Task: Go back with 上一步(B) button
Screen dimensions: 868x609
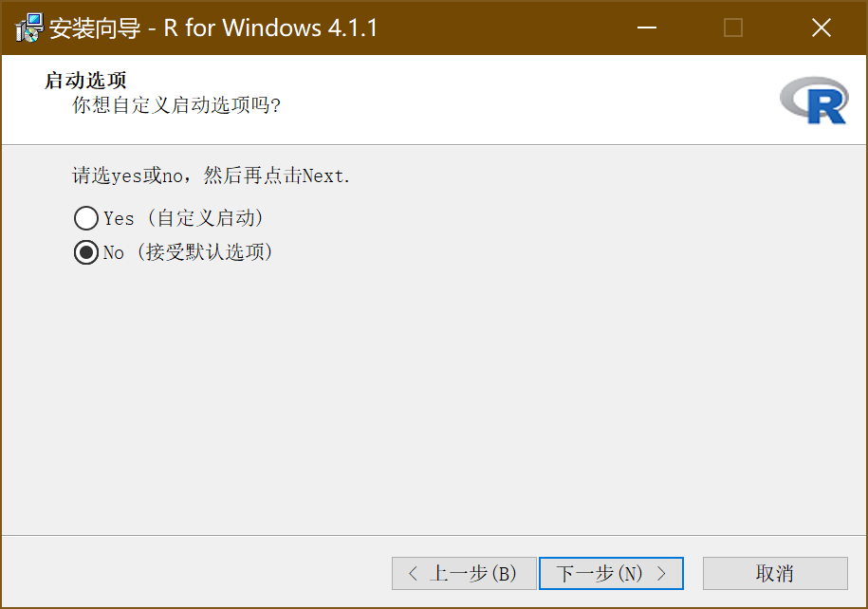Action: point(464,574)
